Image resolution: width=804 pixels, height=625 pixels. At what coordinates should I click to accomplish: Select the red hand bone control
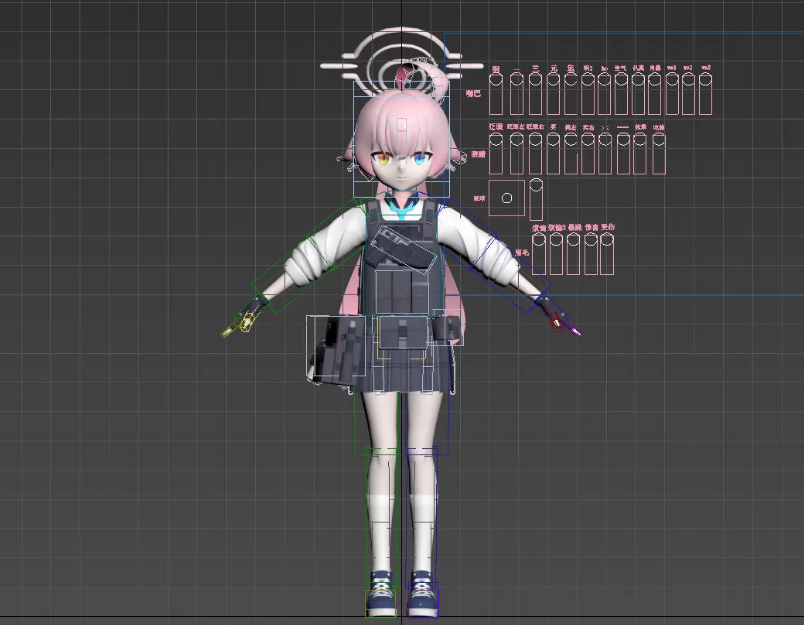pos(556,323)
